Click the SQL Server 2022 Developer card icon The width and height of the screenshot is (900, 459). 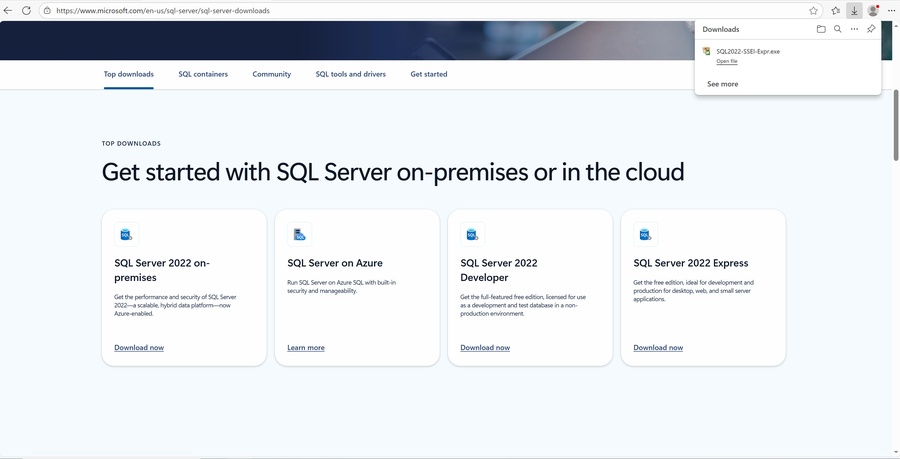pyautogui.click(x=472, y=234)
